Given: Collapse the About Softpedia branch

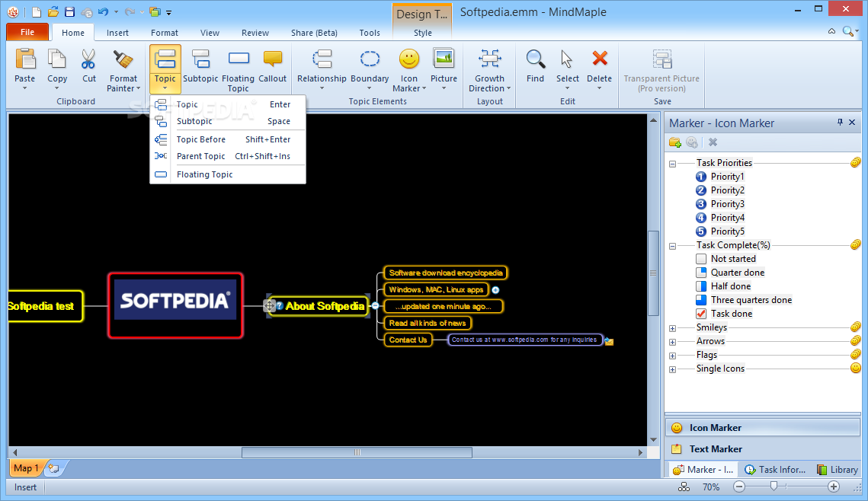Looking at the screenshot, I should click(x=375, y=306).
